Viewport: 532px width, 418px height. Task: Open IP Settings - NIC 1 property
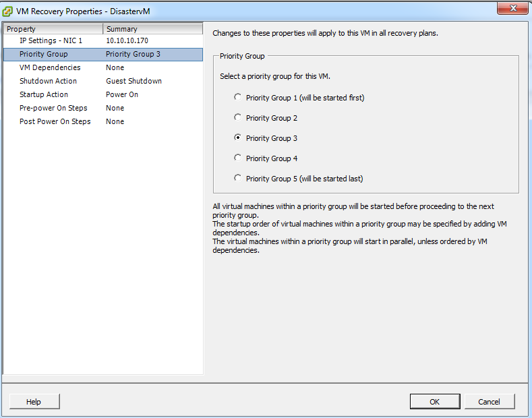[51, 40]
